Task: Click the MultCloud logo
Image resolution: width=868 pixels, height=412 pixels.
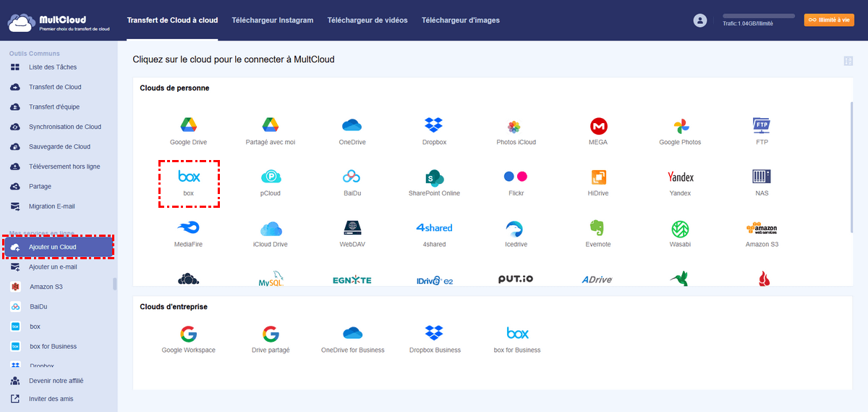Action: point(59,22)
